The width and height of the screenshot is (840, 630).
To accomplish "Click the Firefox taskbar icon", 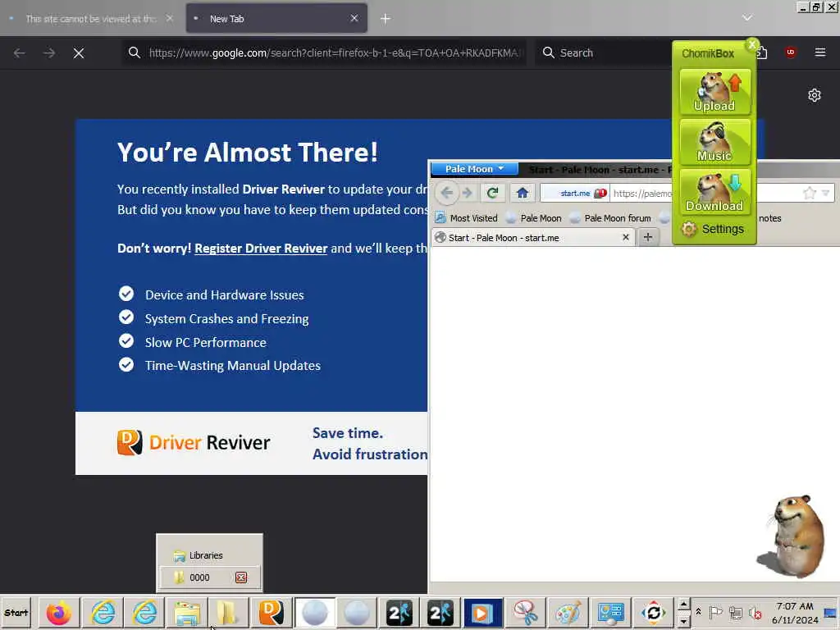I will pyautogui.click(x=59, y=613).
